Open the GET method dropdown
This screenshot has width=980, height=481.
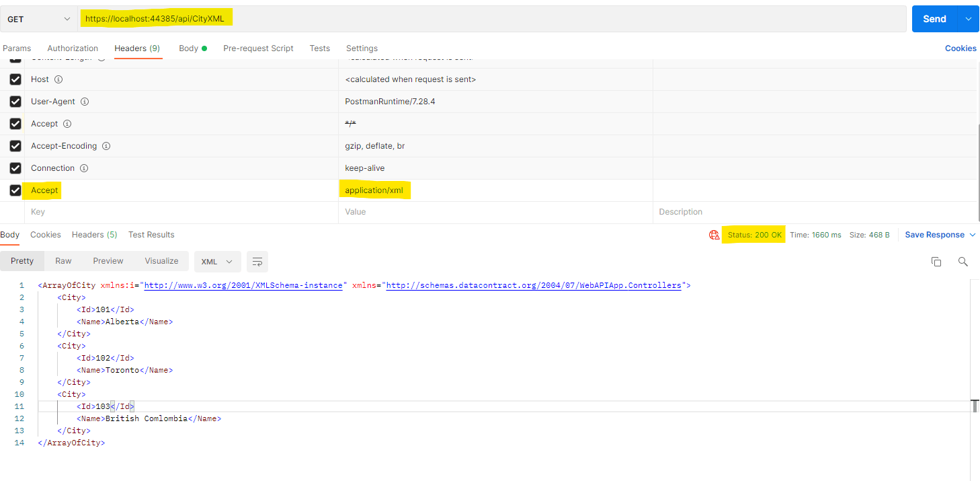pos(38,19)
